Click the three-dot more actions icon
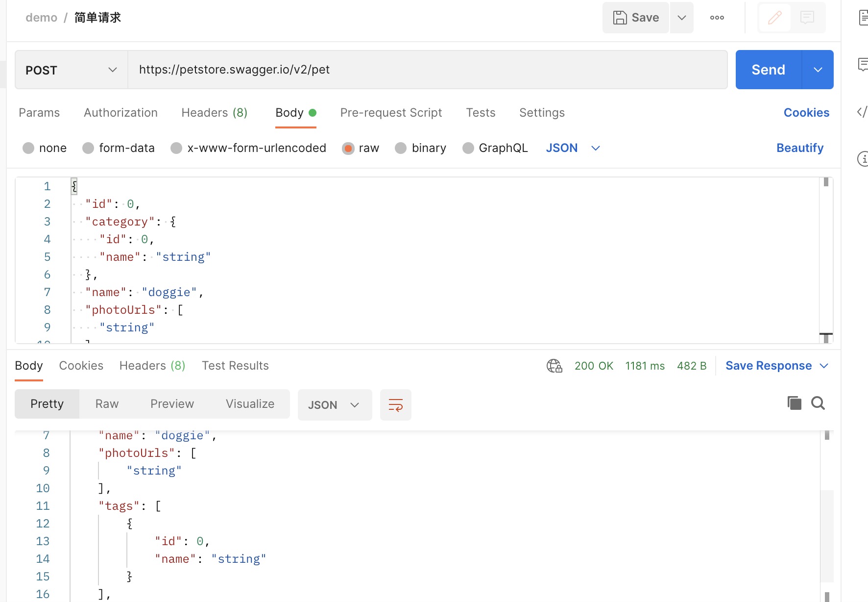The image size is (868, 602). pos(717,18)
